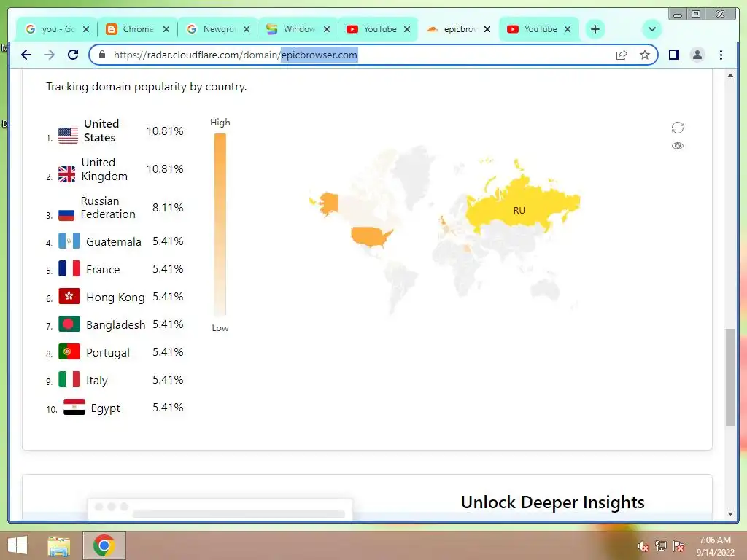Open File Explorer from the taskbar

[x=59, y=545]
